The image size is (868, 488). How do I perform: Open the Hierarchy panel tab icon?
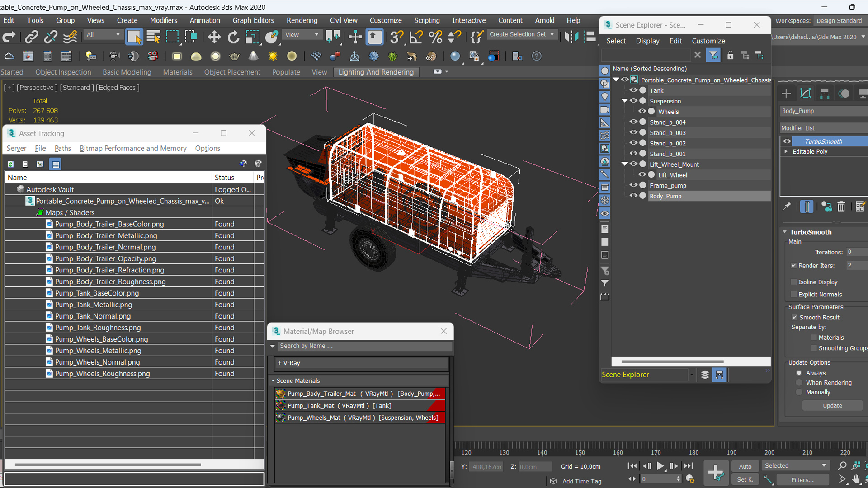pos(825,94)
